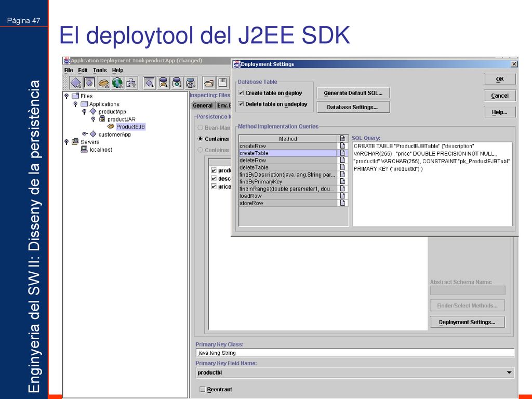The image size is (532, 399).
Task: Click the document icon beside findByPrimaryKey
Action: [342, 181]
